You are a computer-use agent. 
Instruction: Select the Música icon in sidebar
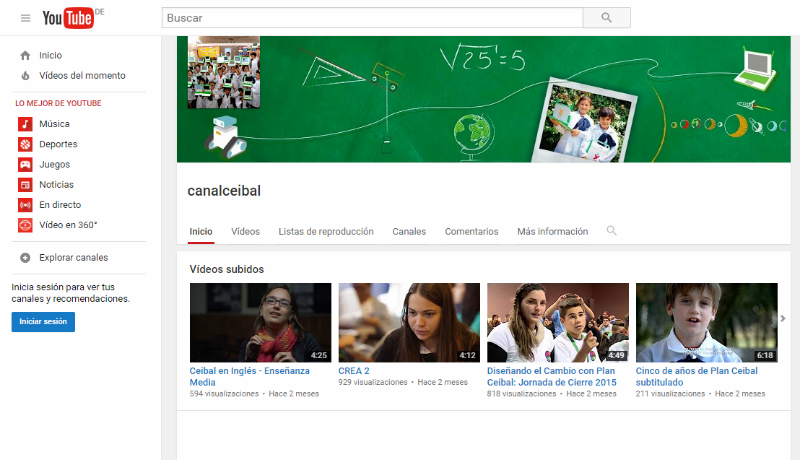(x=25, y=124)
